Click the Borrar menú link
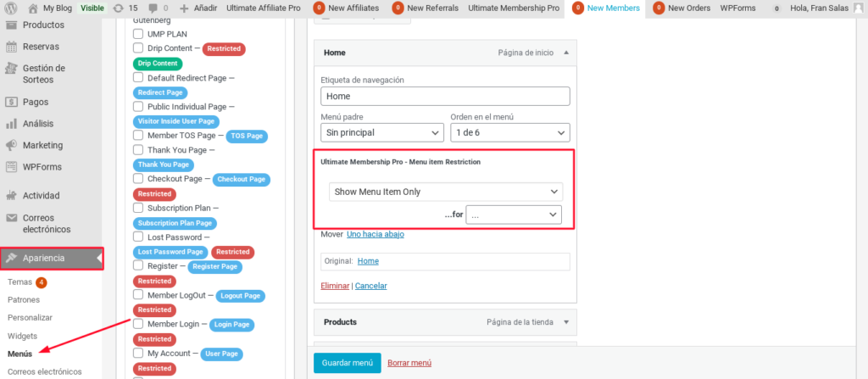868x379 pixels. click(409, 363)
